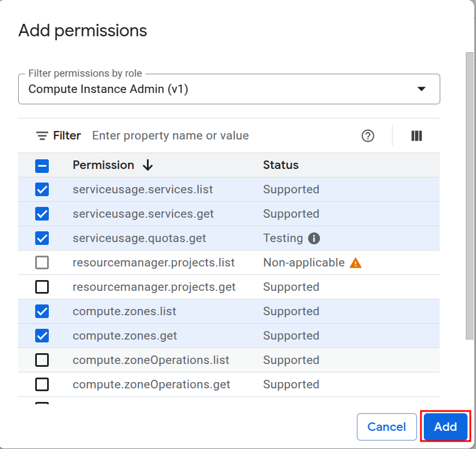Click compute.zones.list permission text
Image resolution: width=476 pixels, height=449 pixels.
(124, 311)
